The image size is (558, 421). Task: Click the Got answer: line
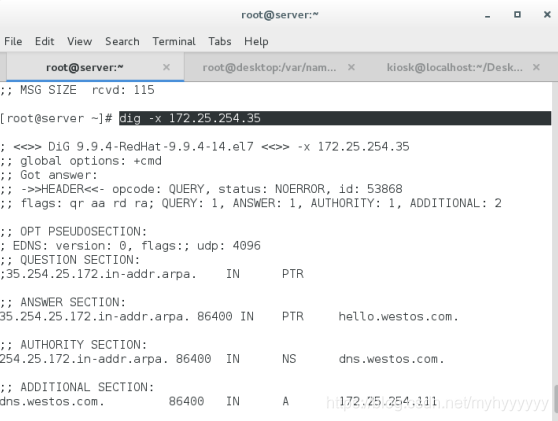49,175
